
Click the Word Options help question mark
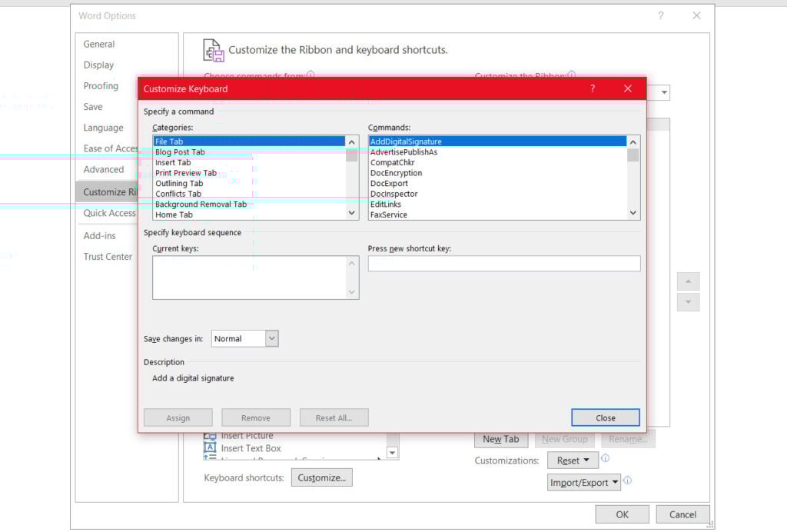pos(660,15)
